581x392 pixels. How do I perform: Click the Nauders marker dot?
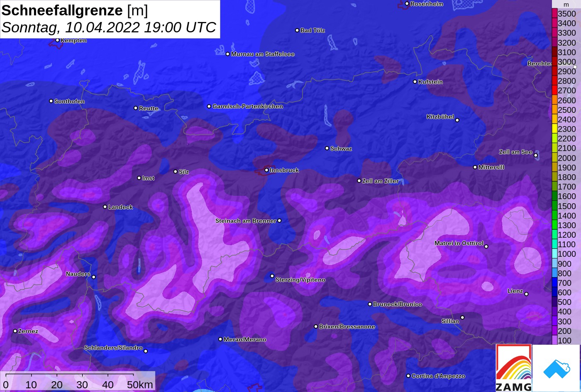93,277
